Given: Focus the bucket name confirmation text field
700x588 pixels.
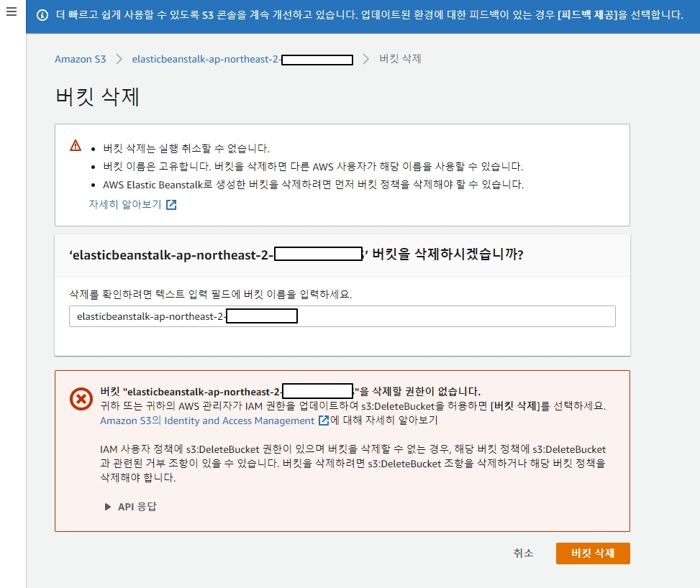Looking at the screenshot, I should [x=342, y=316].
